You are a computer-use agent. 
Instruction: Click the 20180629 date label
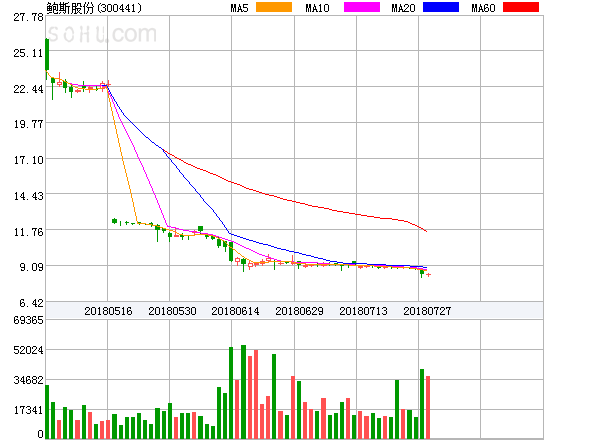[299, 311]
